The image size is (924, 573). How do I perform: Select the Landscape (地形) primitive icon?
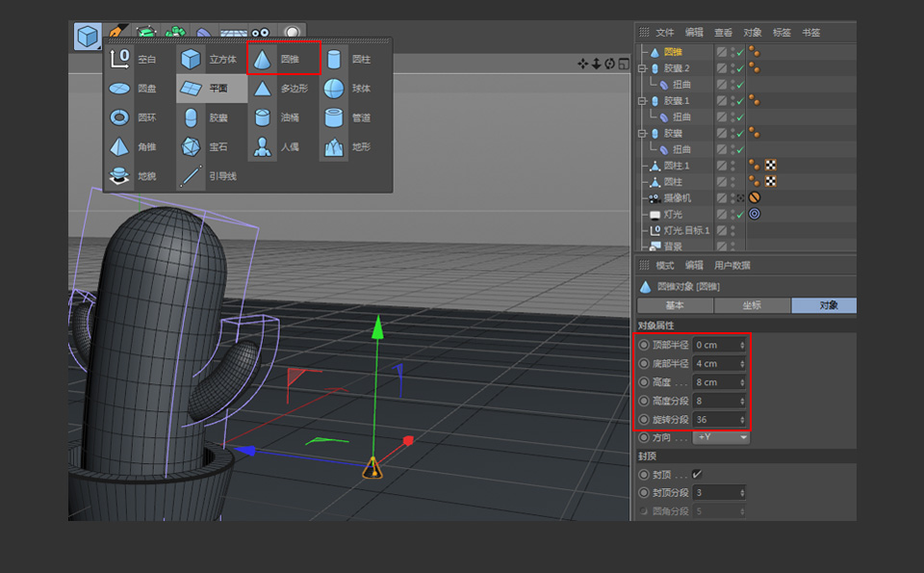point(334,147)
